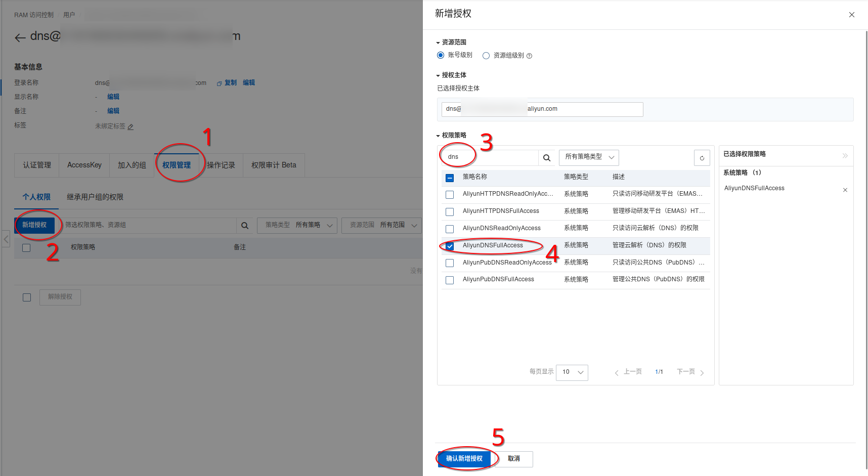Image resolution: width=868 pixels, height=476 pixels.
Task: Click the pencil icon to edit tags
Action: (131, 127)
